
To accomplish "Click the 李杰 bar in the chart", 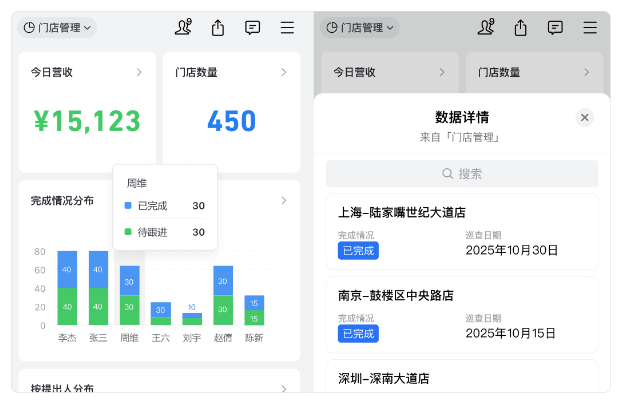I will pos(67,288).
